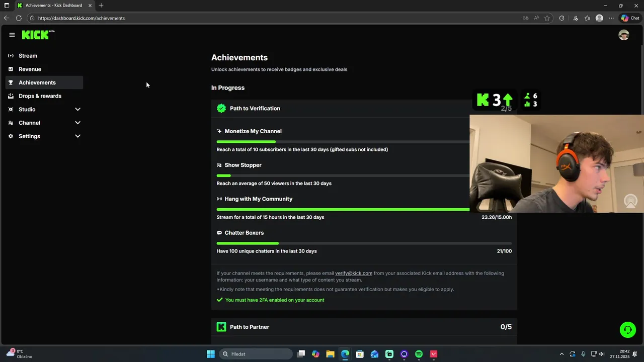644x362 pixels.
Task: Click the Studio camera icon in sidebar
Action: [11, 109]
